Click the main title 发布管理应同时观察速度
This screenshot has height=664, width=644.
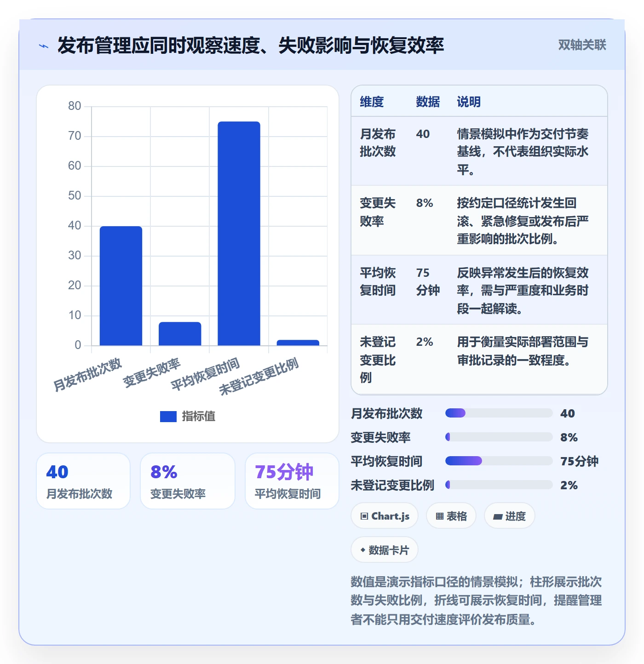[x=251, y=45]
